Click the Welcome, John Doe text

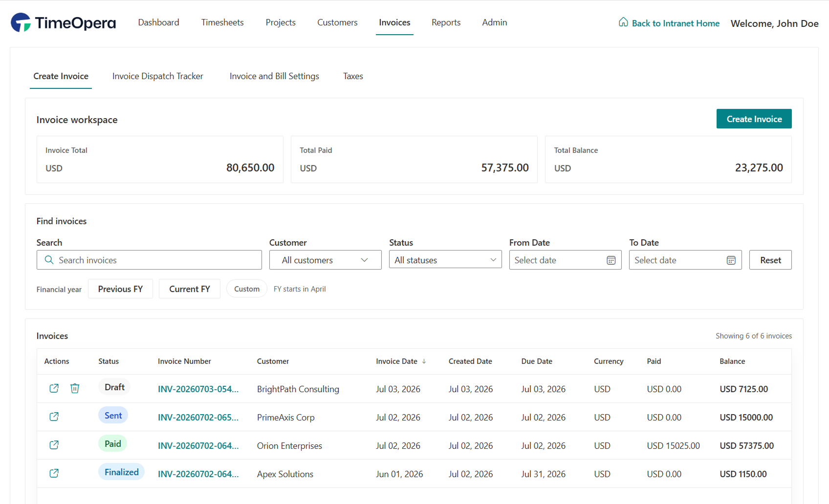click(x=774, y=23)
